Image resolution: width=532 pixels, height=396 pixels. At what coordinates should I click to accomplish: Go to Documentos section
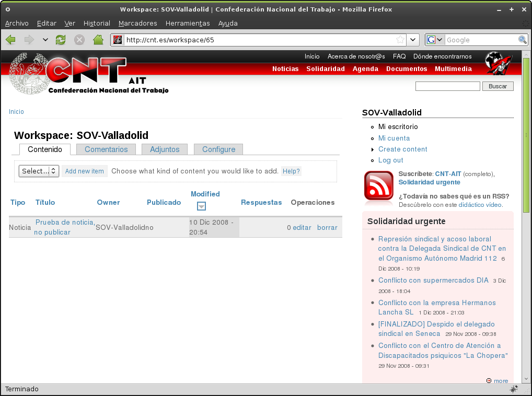click(407, 69)
